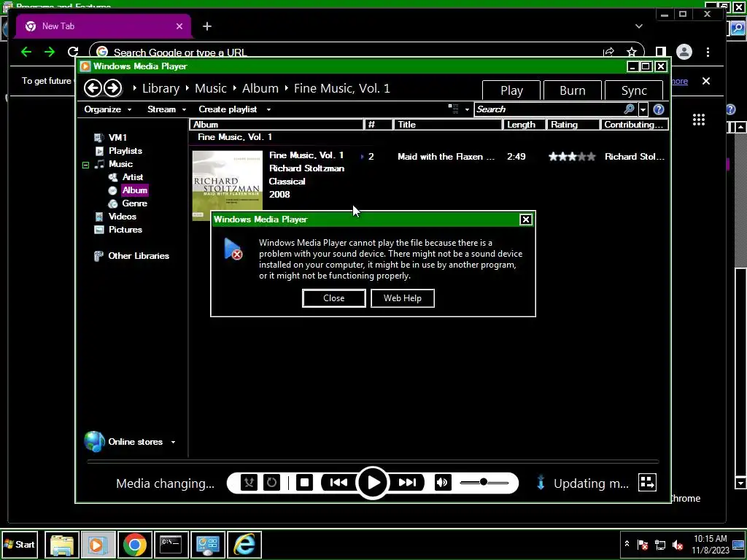Click the Online stores globe icon
747x560 pixels.
point(94,441)
